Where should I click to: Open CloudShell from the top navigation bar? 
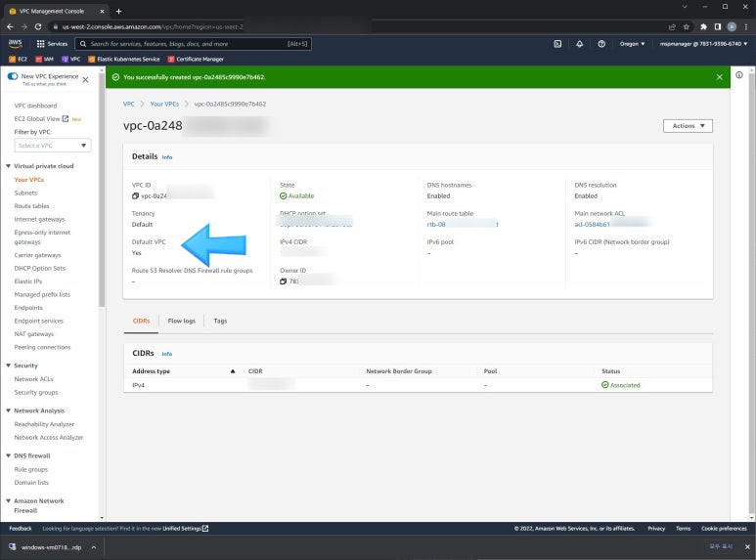(557, 44)
